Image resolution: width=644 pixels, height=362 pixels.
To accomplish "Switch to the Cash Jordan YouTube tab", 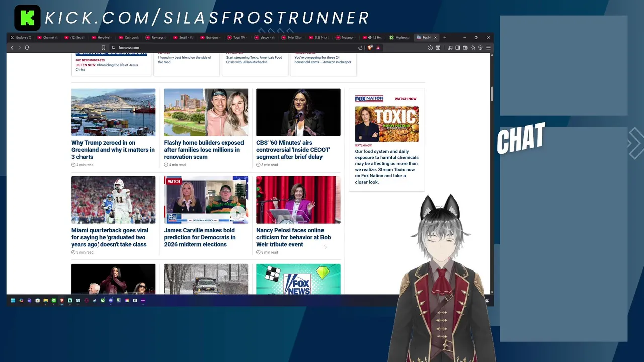I will (x=129, y=37).
